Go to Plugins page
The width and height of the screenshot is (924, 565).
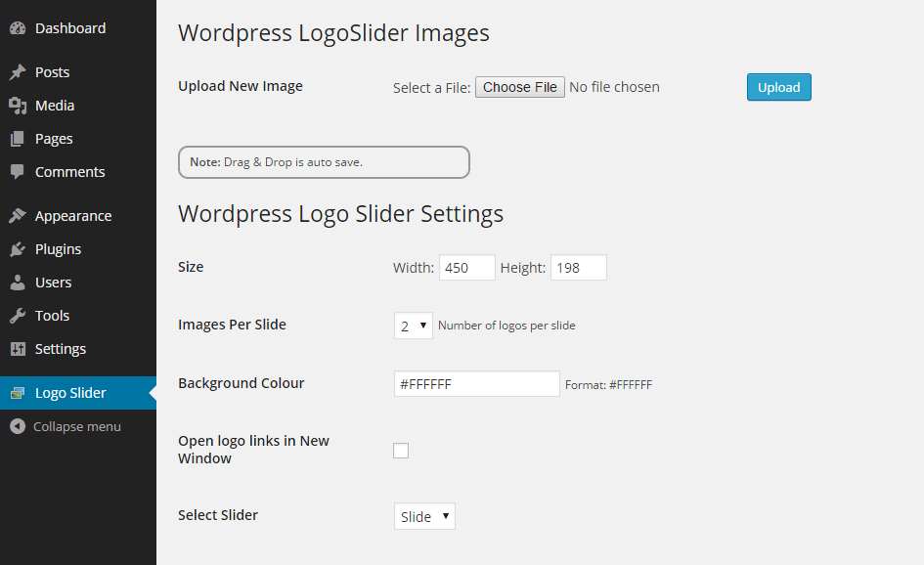click(x=78, y=249)
